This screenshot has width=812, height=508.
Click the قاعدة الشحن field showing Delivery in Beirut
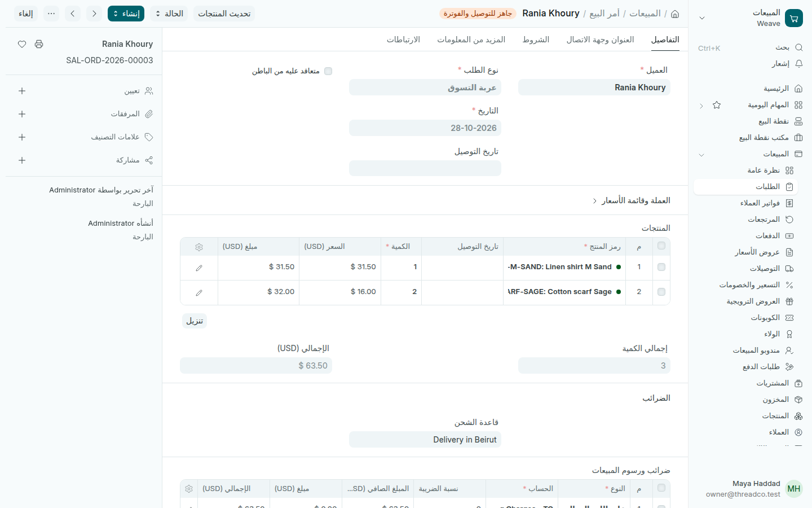pyautogui.click(x=425, y=440)
